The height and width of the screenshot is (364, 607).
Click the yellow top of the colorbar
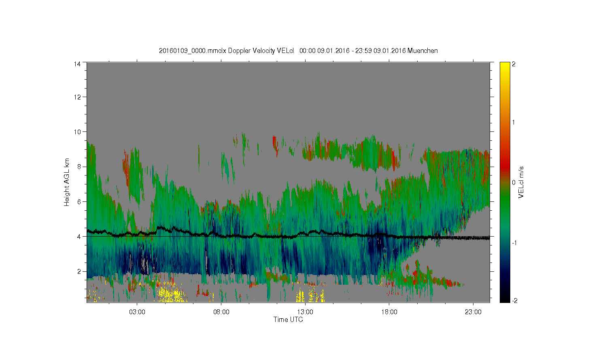[x=505, y=67]
